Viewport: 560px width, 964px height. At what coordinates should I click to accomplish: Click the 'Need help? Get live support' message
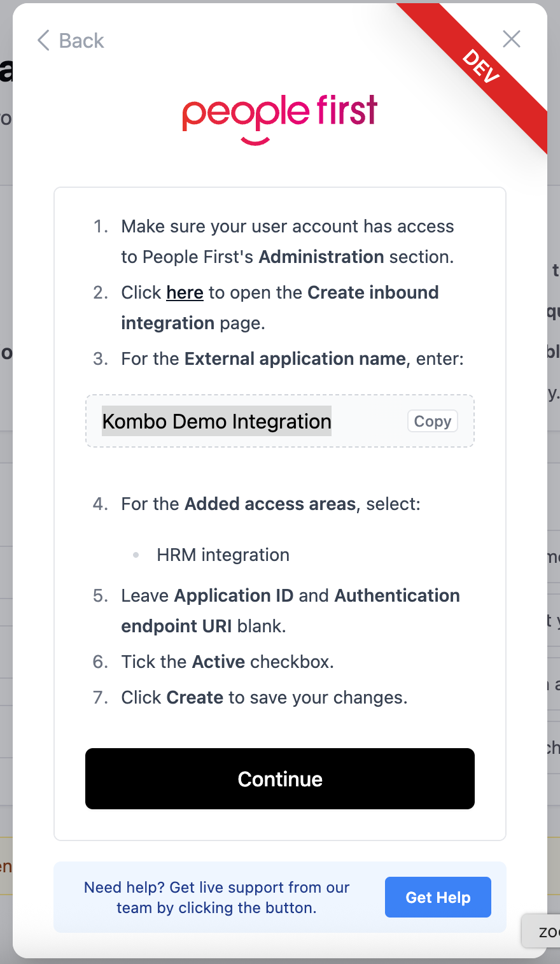(x=216, y=897)
